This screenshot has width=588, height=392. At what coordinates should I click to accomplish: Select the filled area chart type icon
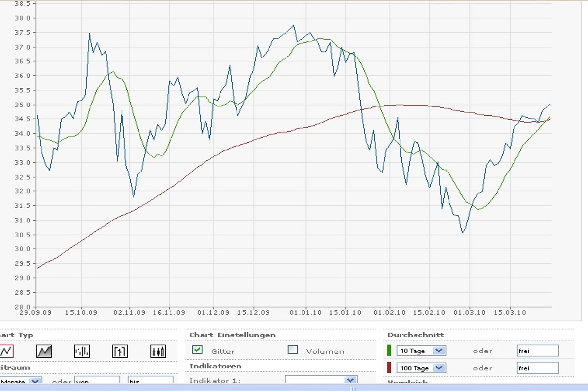point(44,351)
